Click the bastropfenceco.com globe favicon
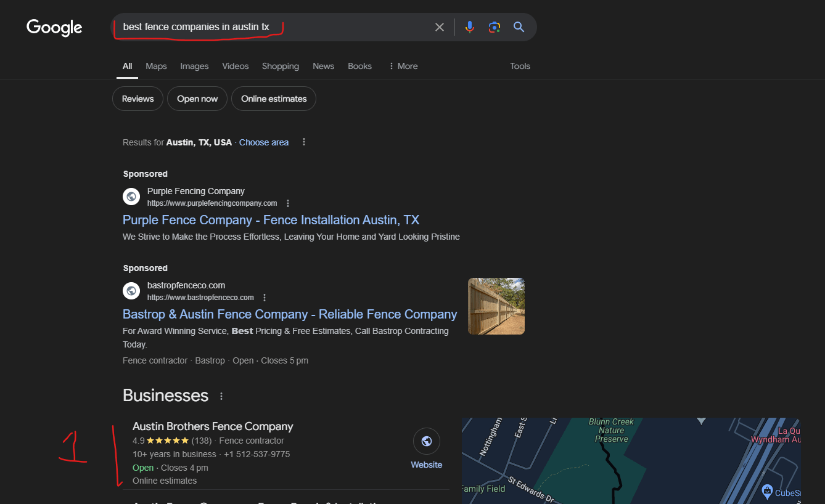The height and width of the screenshot is (504, 825). click(x=131, y=291)
